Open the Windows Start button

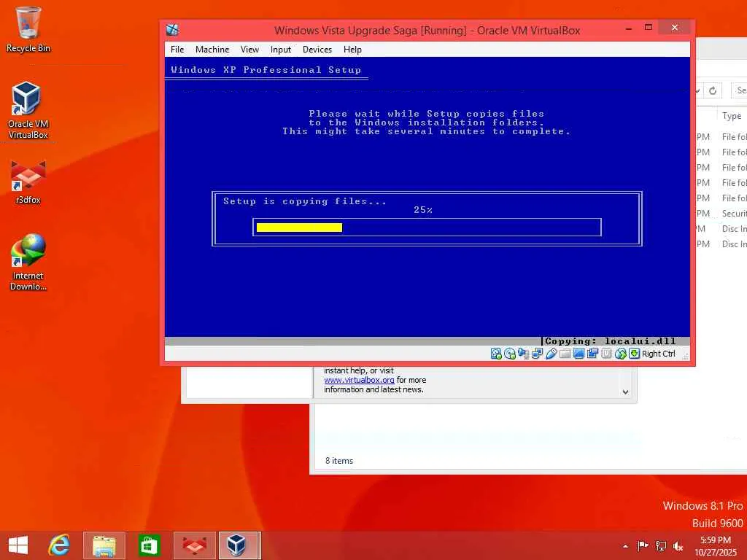click(18, 545)
